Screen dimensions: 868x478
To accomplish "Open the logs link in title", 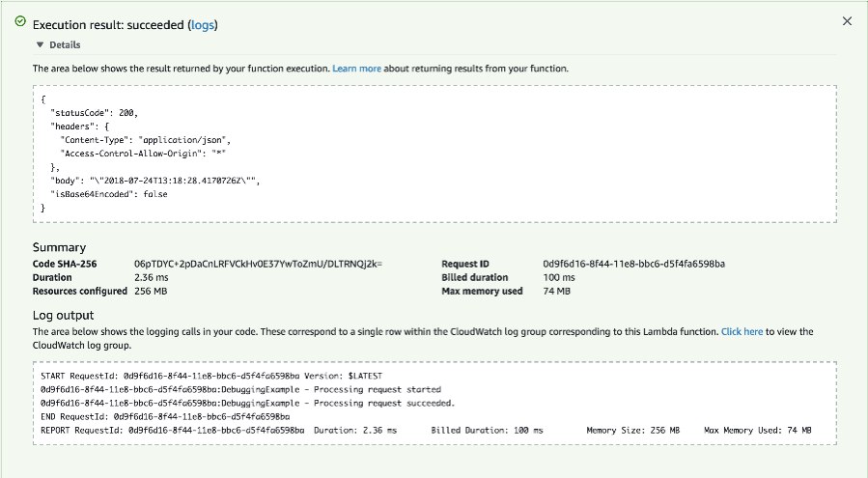I will point(202,25).
